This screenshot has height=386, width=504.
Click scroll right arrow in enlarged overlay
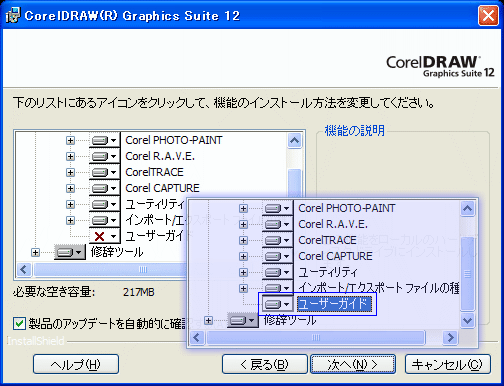click(x=451, y=338)
